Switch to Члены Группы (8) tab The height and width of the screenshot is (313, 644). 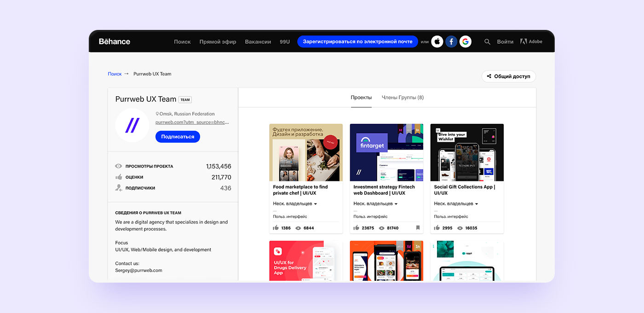[x=402, y=98]
